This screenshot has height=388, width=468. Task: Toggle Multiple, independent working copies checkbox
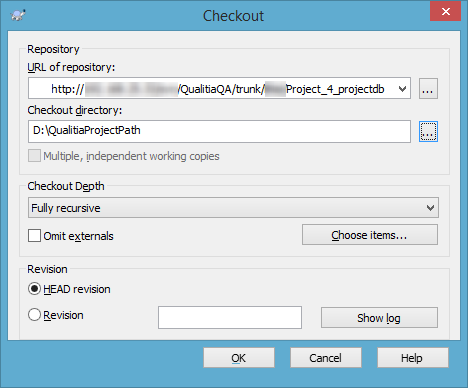(34, 156)
